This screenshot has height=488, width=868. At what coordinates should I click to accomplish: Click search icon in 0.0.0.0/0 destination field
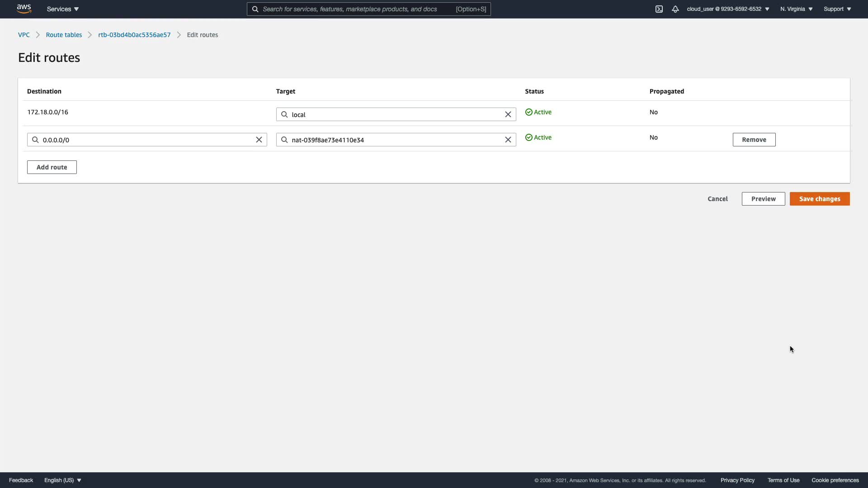click(x=35, y=140)
